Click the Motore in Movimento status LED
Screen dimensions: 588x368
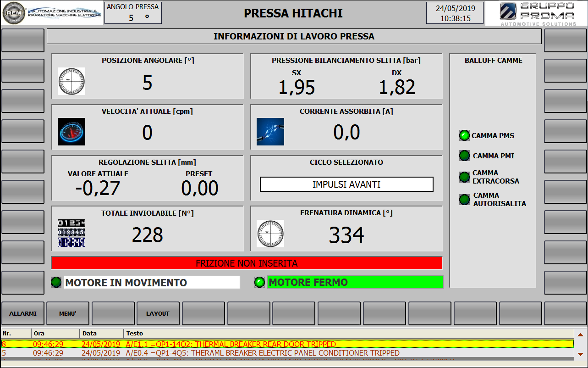click(56, 282)
